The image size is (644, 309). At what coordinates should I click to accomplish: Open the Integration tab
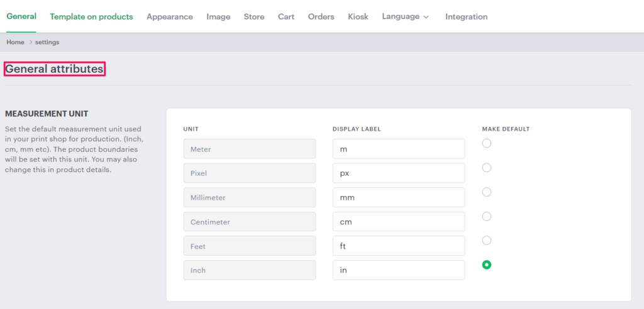(466, 17)
